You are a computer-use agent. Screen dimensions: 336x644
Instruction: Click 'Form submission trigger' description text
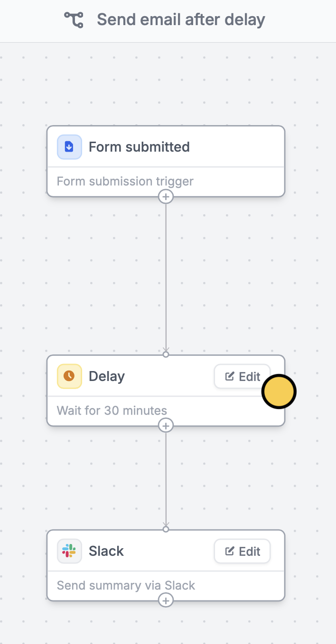(125, 181)
